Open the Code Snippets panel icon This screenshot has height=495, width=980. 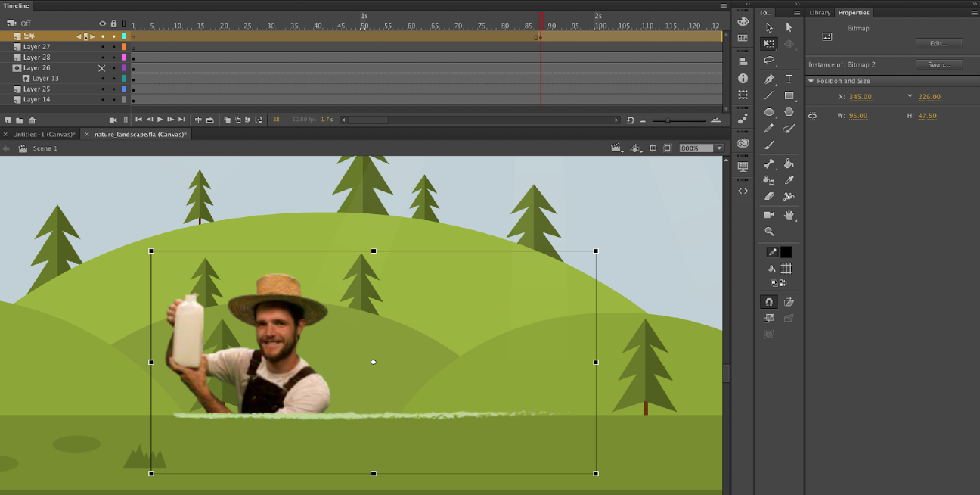click(x=743, y=191)
